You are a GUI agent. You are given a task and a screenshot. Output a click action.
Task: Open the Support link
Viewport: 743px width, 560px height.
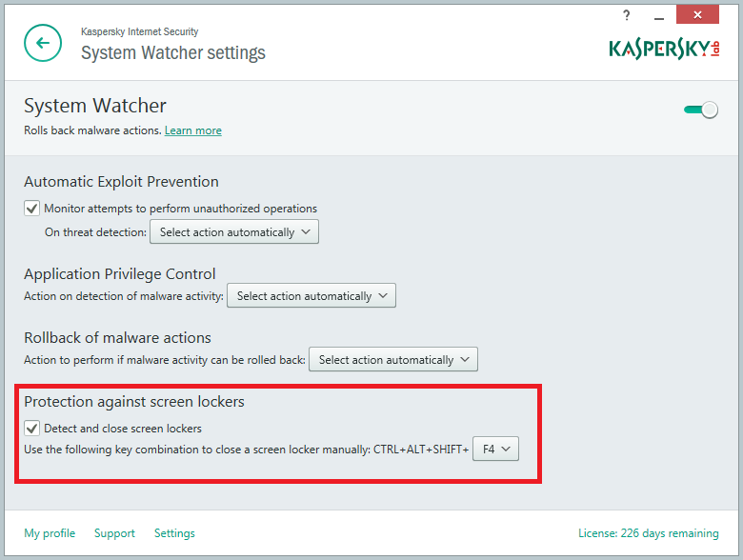tap(114, 533)
